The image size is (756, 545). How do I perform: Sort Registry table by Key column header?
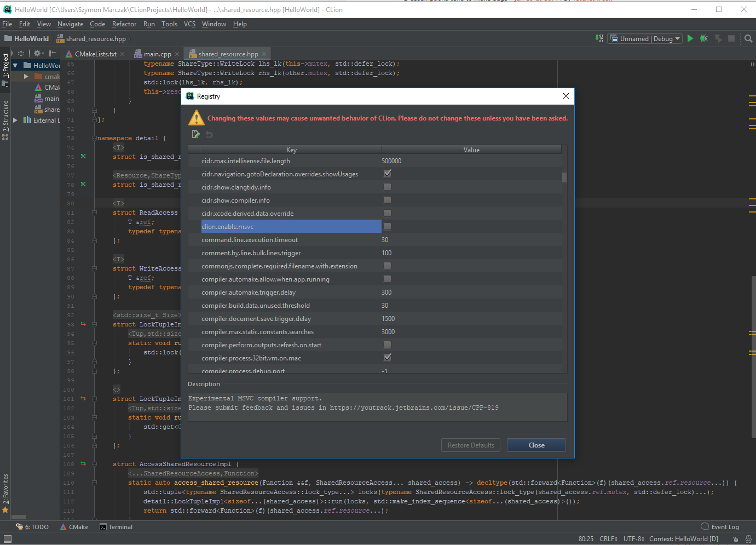(291, 150)
